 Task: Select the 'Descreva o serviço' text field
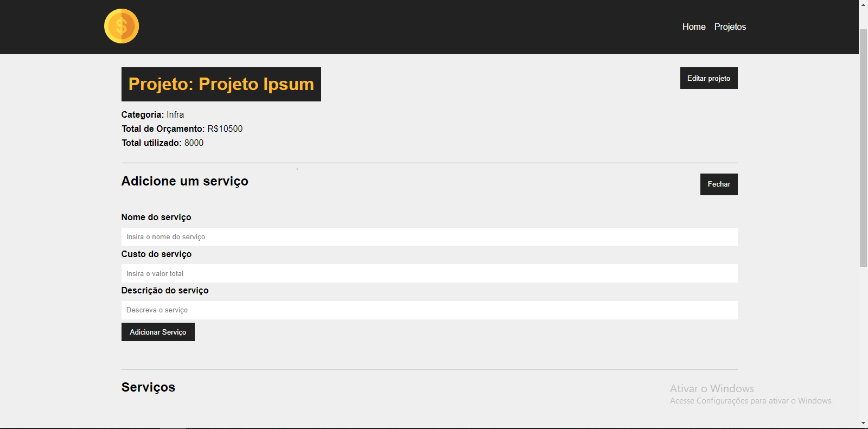[x=429, y=310]
